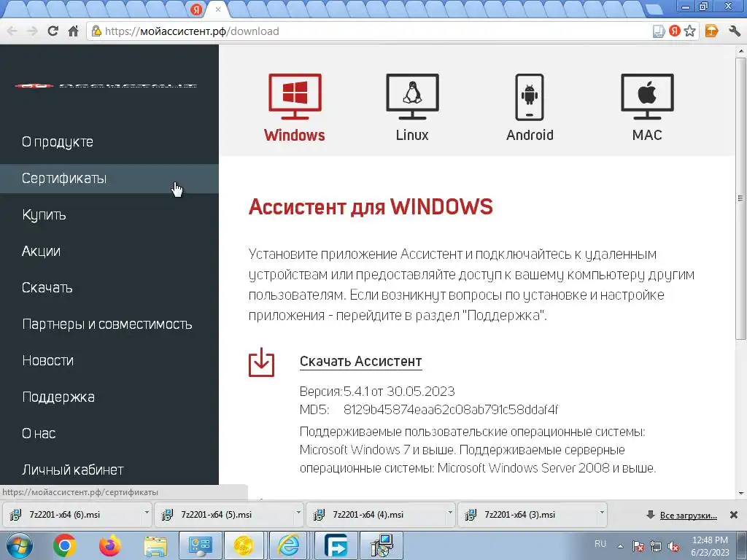Reload the page with the refresh icon

(53, 31)
